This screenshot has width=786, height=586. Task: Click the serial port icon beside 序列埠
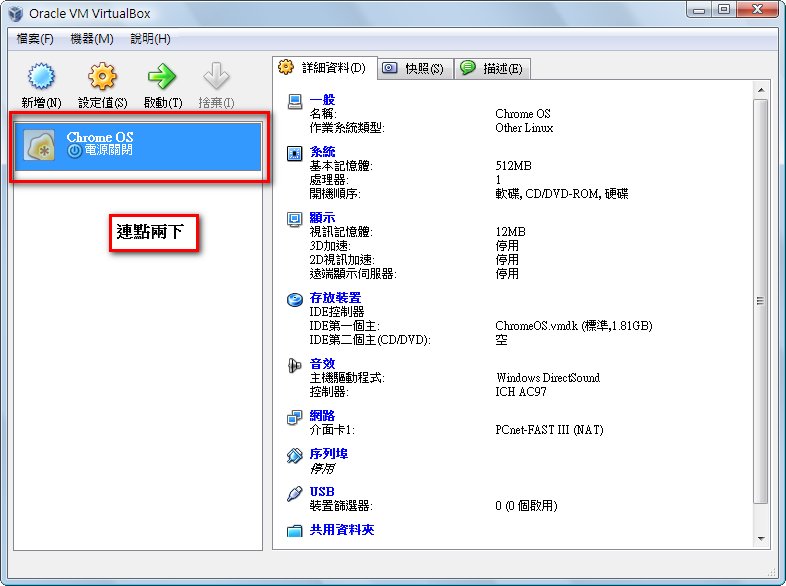point(295,455)
